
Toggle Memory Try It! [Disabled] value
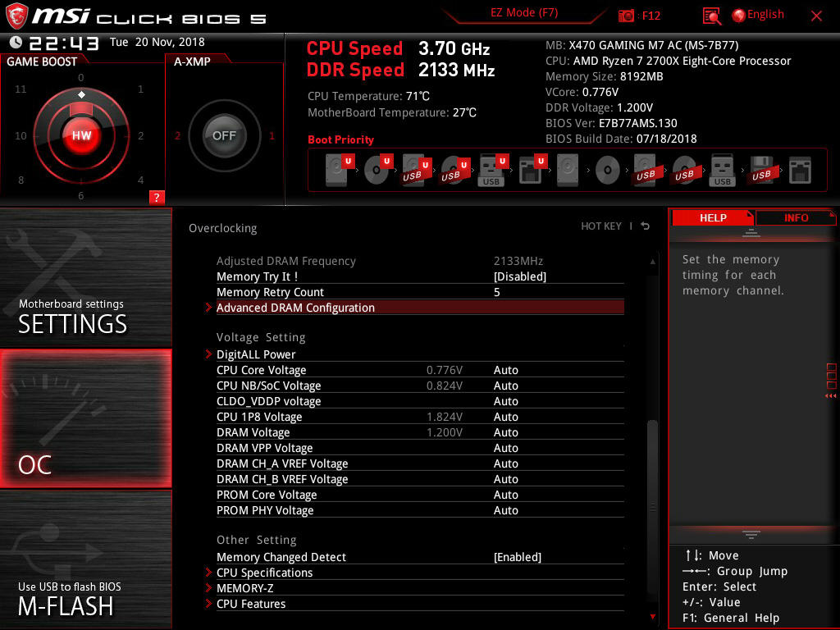[519, 276]
